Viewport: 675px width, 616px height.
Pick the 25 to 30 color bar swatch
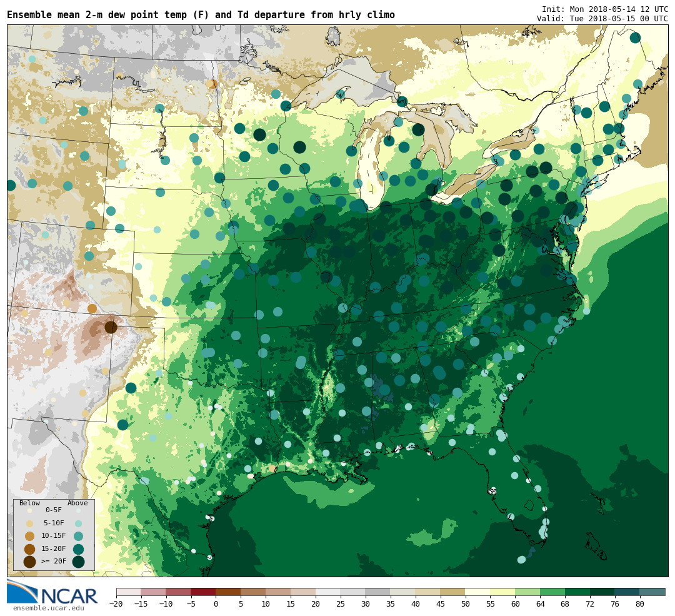pos(353,592)
